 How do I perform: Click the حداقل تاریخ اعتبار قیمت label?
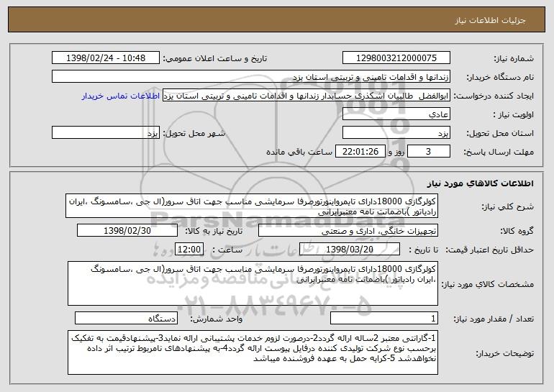tap(490, 250)
